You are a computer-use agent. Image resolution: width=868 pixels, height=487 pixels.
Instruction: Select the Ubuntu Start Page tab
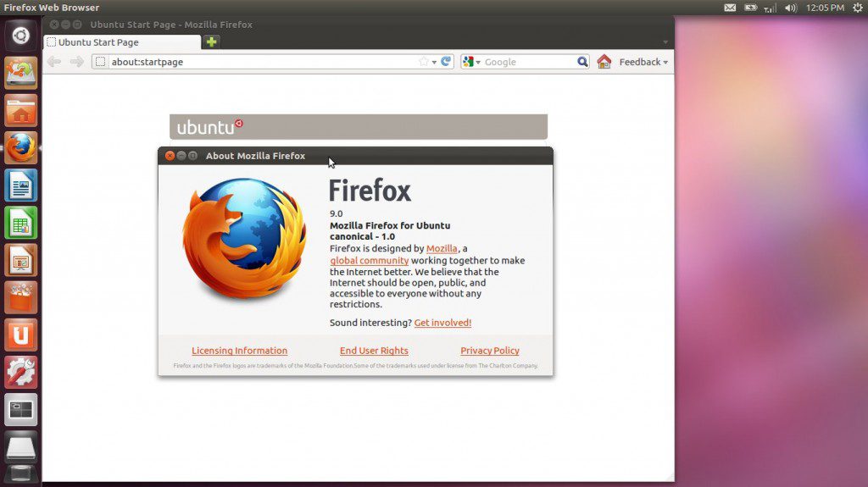click(x=122, y=42)
